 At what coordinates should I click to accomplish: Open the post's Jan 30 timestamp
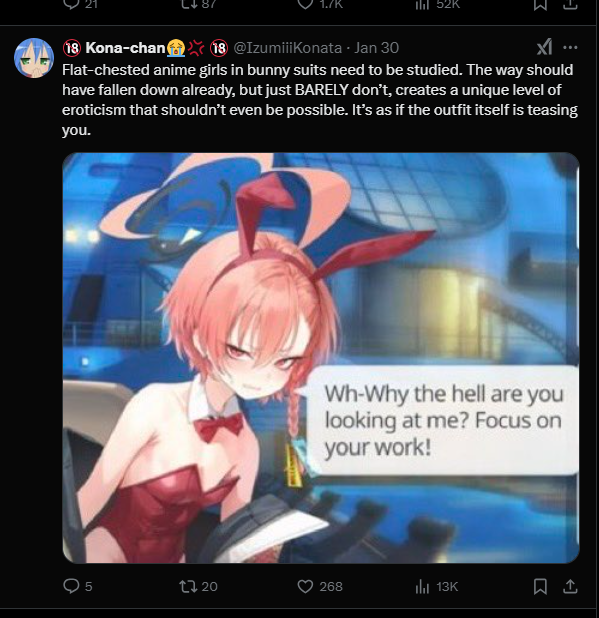pyautogui.click(x=376, y=48)
